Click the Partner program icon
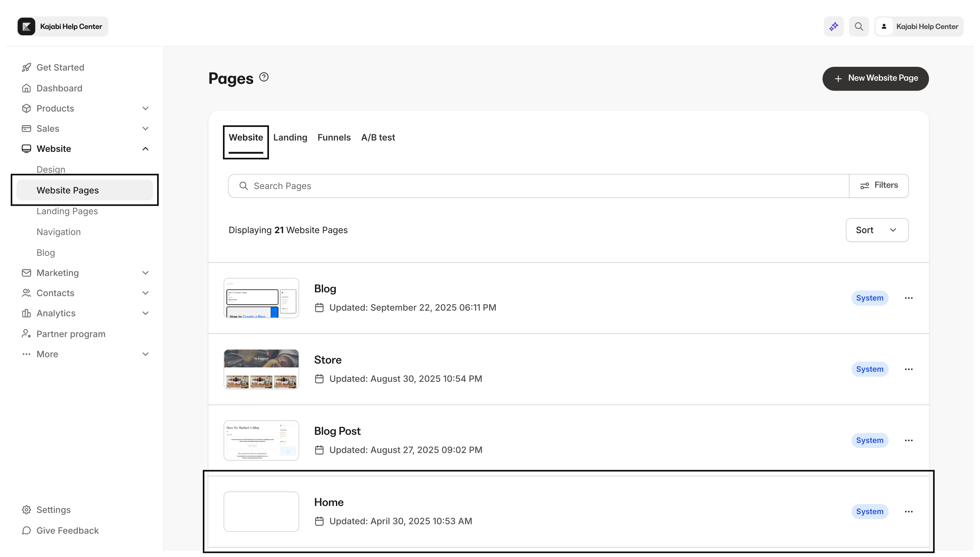The image size is (980, 557). coord(26,334)
